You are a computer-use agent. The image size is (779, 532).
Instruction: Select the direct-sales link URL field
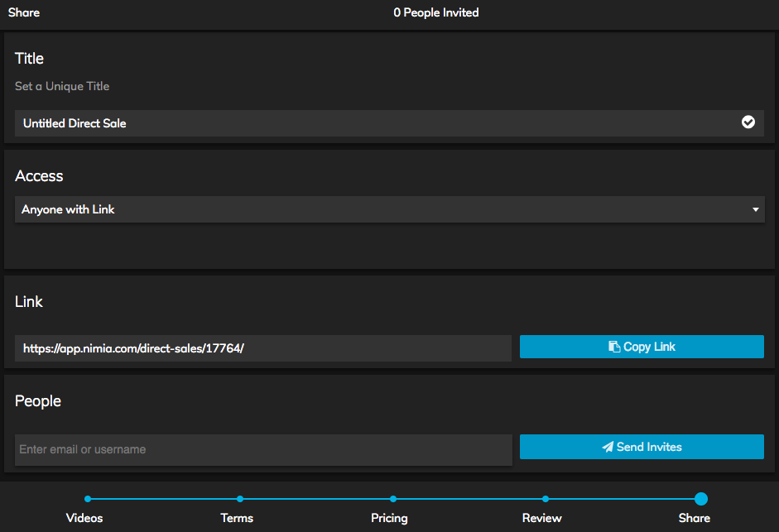coord(262,348)
